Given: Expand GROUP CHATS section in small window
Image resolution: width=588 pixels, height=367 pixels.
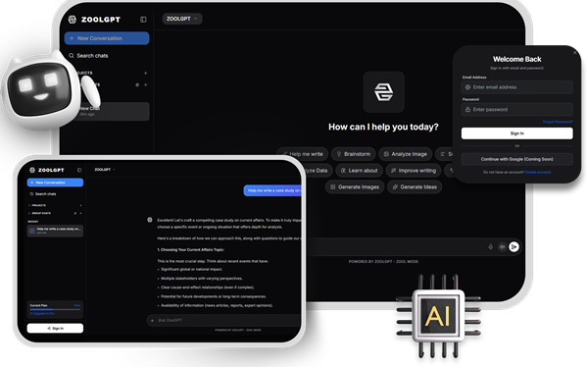Looking at the screenshot, I should tap(40, 213).
